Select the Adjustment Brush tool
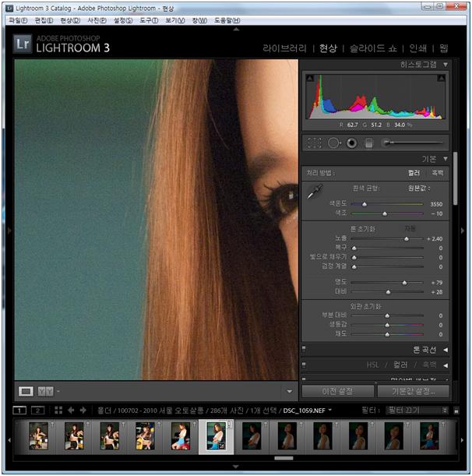This screenshot has height=476, width=472. [x=412, y=142]
